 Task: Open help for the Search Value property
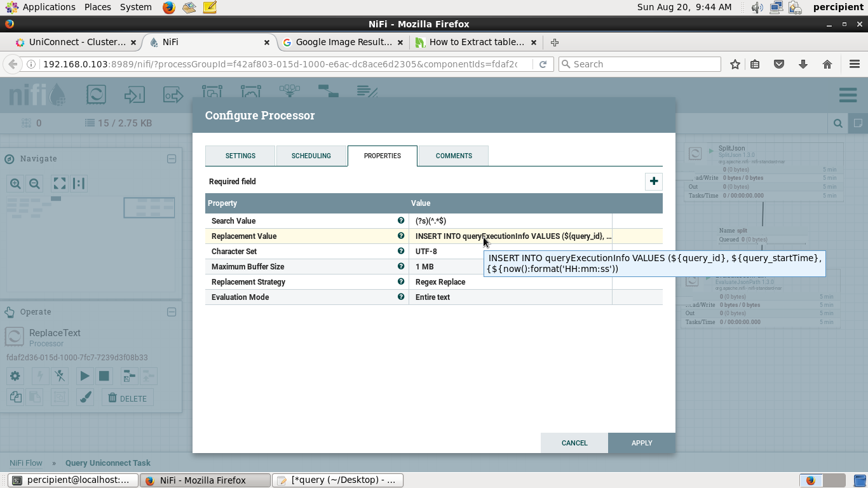(401, 220)
